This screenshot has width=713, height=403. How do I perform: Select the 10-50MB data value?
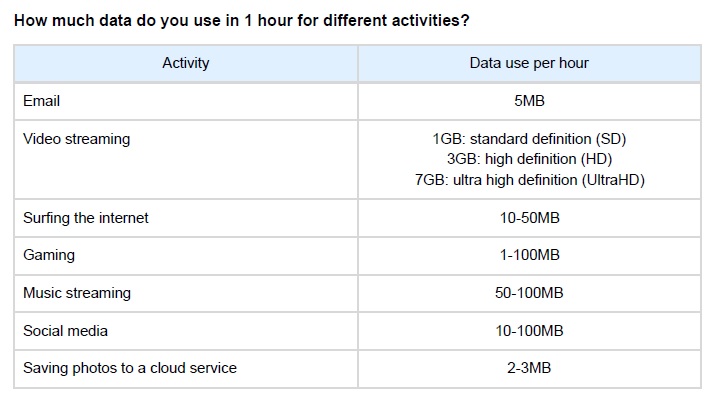pyautogui.click(x=529, y=218)
